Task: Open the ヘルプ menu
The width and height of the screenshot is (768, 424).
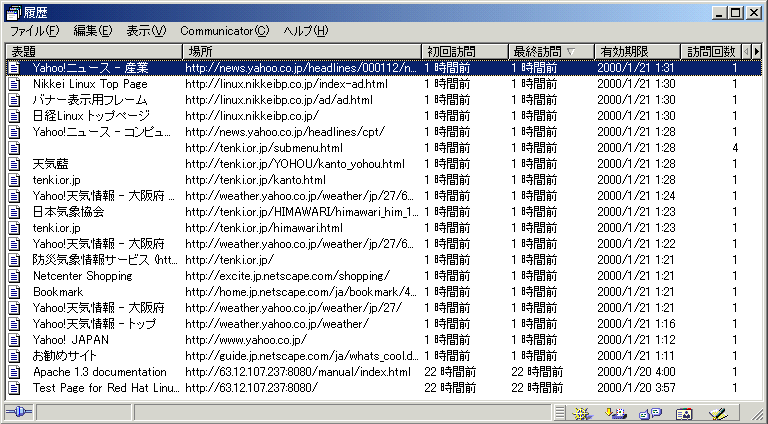Action: [x=306, y=31]
